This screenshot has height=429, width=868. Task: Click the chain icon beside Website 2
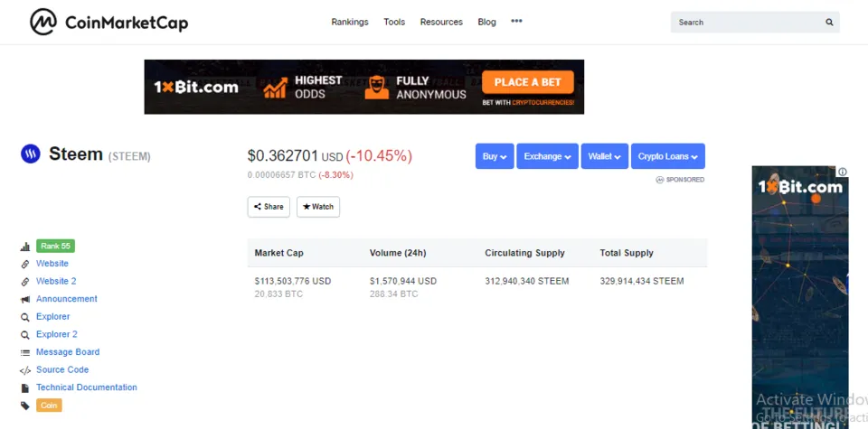click(25, 282)
